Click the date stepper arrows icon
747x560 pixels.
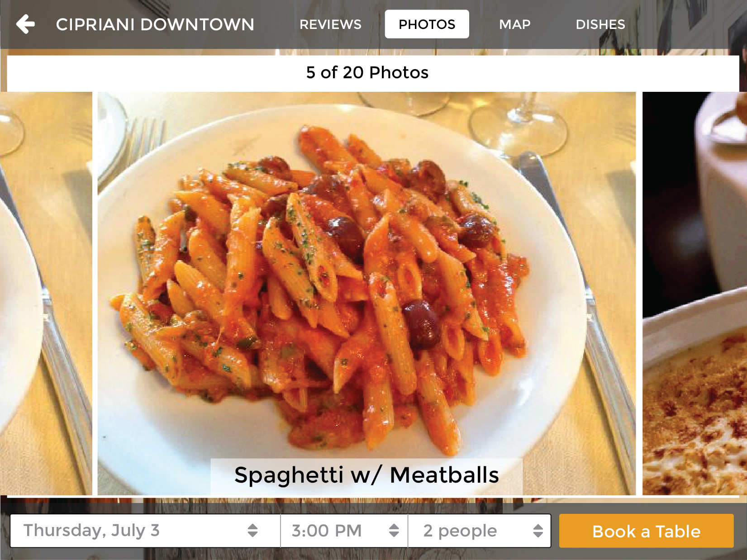click(252, 531)
